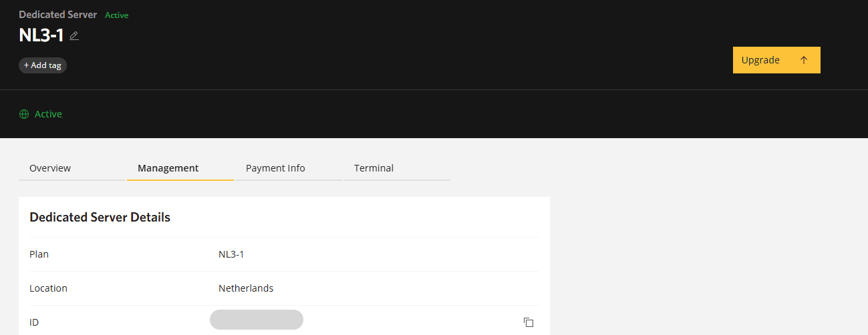
Task: Click the greyed-out ID value field
Action: (257, 320)
